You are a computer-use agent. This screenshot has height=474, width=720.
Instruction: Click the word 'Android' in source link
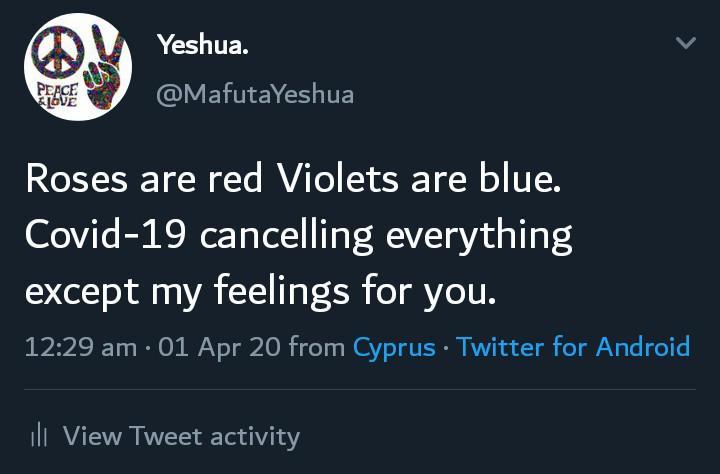[x=642, y=348]
